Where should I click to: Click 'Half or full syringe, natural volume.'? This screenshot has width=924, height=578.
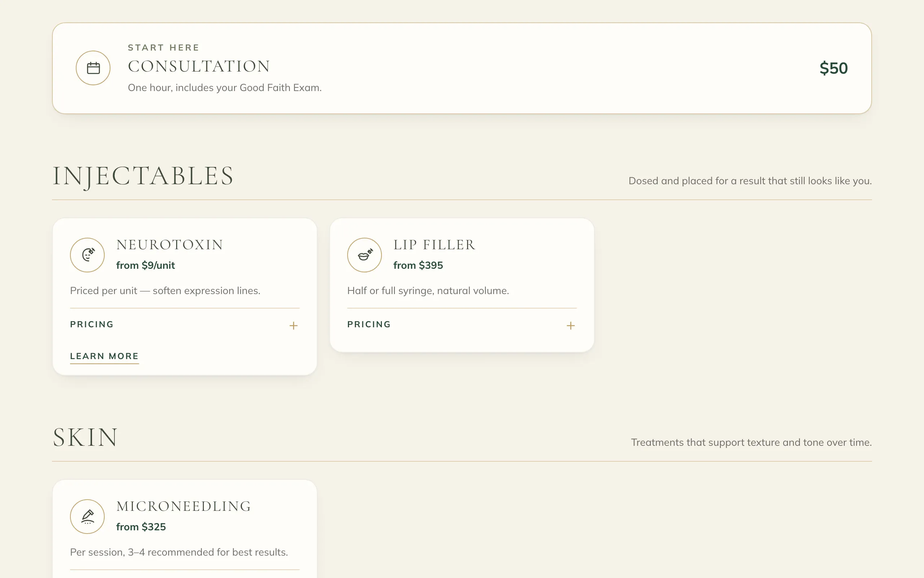point(428,291)
